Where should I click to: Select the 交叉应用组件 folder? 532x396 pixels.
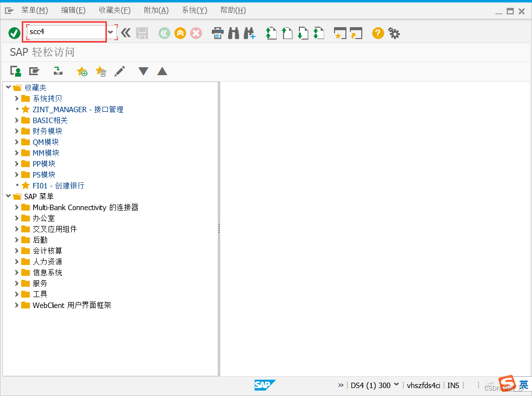click(x=54, y=229)
